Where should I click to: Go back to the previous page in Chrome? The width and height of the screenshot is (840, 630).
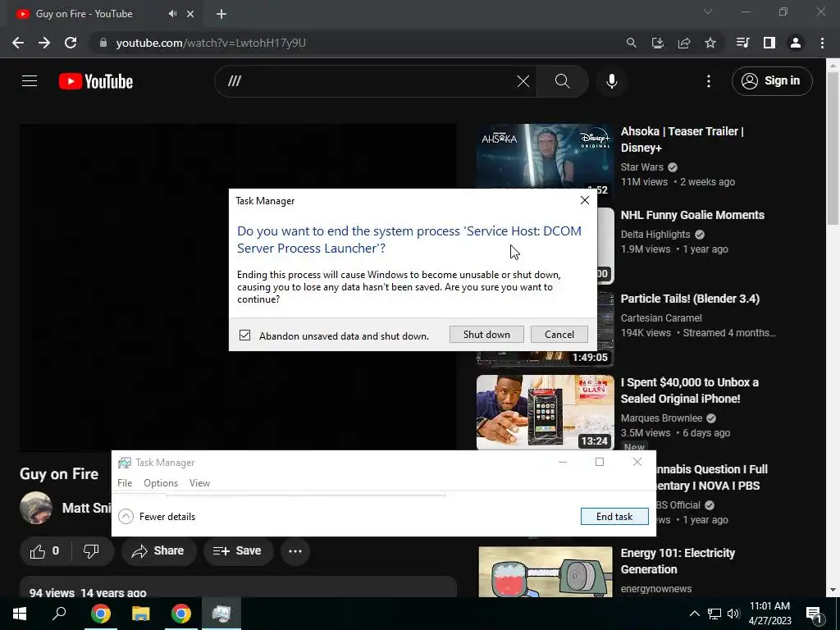tap(18, 43)
